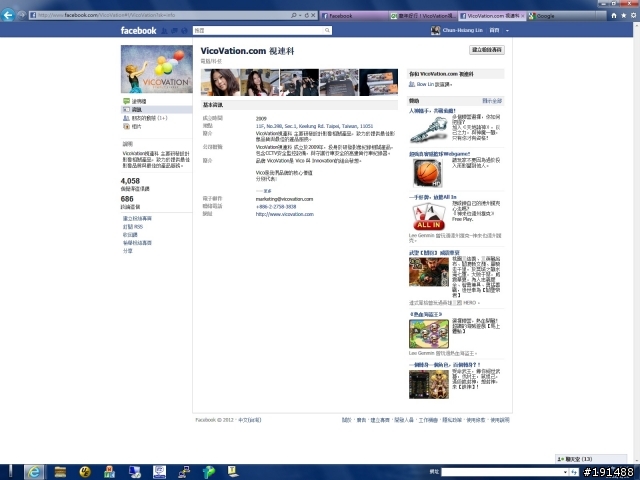Click the Internet Explorer taskbar icon
This screenshot has width=640, height=480.
click(x=34, y=472)
